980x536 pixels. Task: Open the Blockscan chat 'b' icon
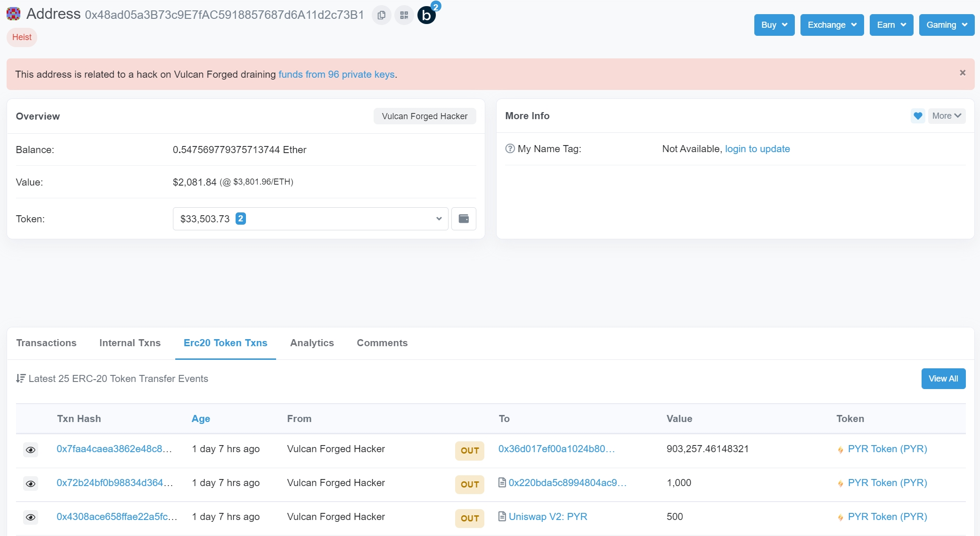(426, 15)
